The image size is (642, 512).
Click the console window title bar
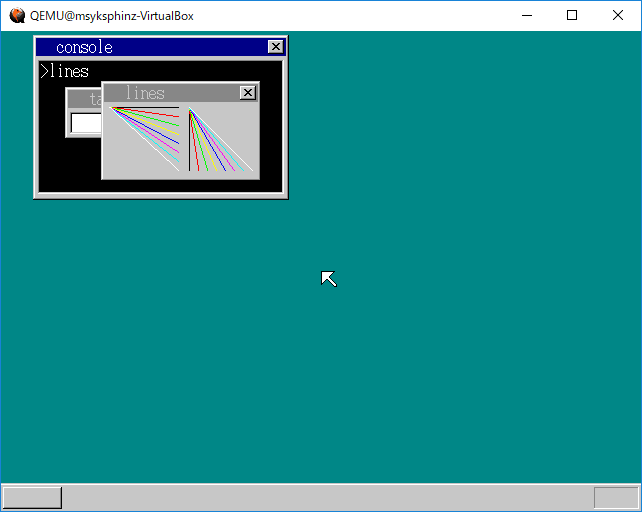pos(160,47)
